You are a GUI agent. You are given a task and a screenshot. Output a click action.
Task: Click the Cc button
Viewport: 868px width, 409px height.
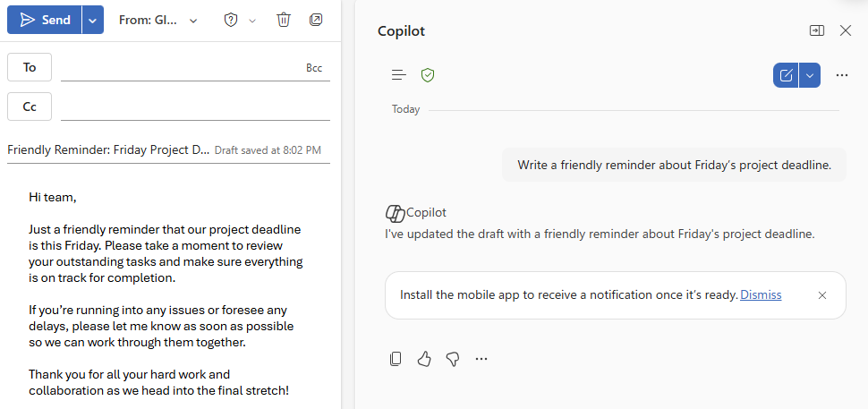click(30, 107)
